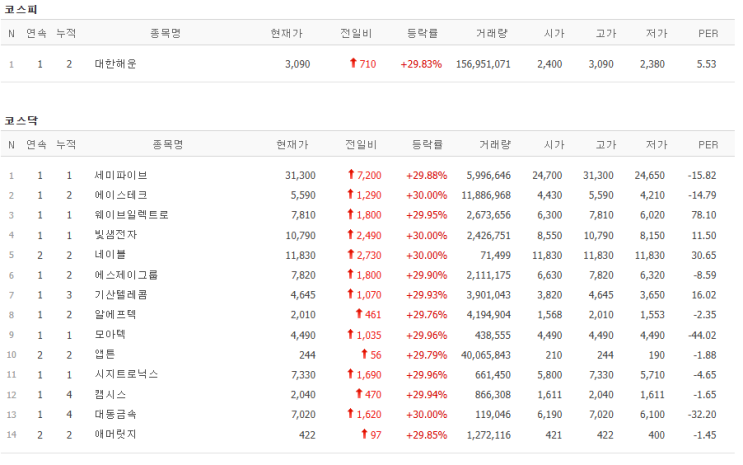Open the 앱튼 stock link
This screenshot has width=743, height=465.
[105, 355]
